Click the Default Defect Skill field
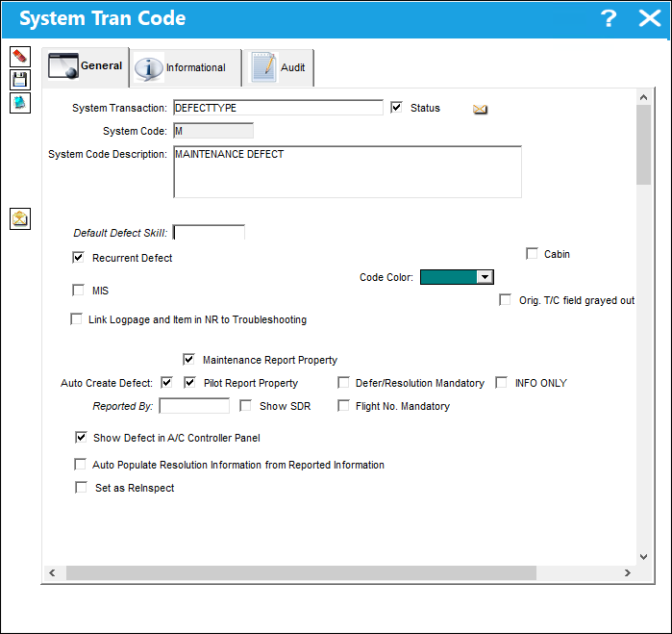672x634 pixels. (x=209, y=233)
